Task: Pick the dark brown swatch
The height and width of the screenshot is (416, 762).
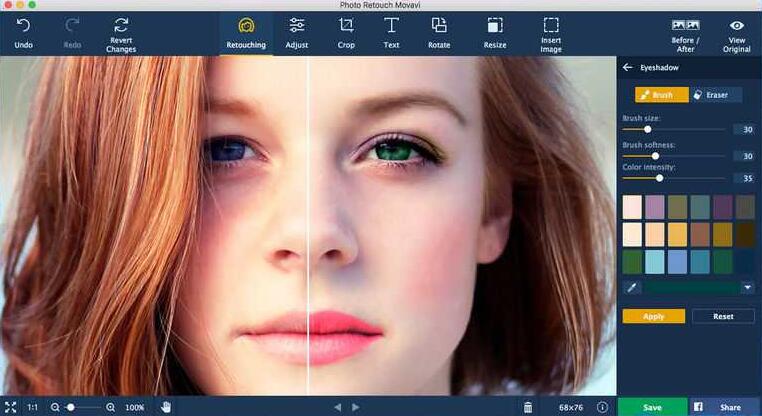Action: 745,235
